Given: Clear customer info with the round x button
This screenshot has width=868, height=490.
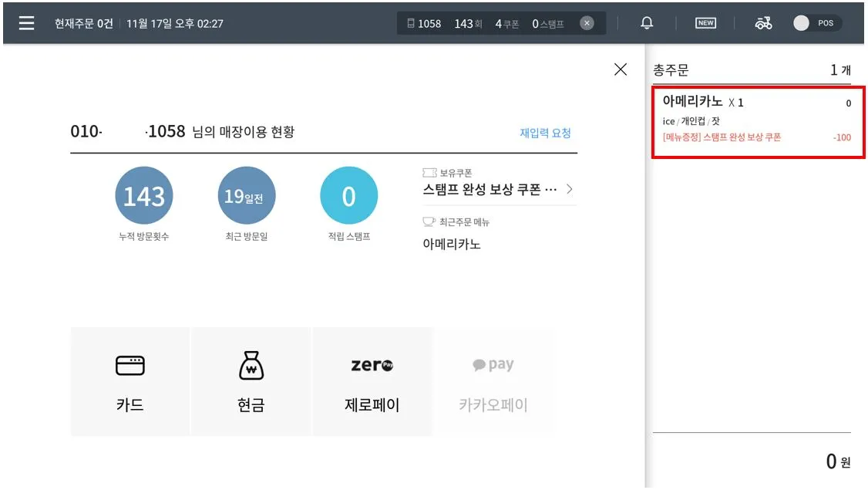Looking at the screenshot, I should pos(587,23).
